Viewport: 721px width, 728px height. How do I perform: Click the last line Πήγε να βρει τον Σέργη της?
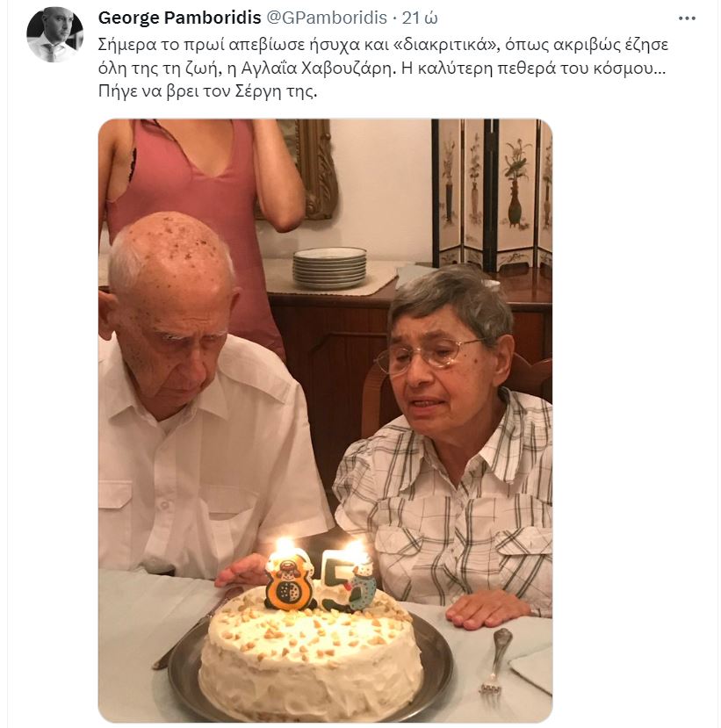point(207,91)
